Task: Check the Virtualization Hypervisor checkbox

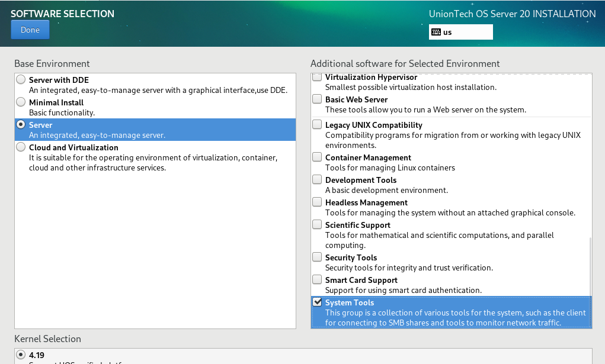Action: coord(317,77)
